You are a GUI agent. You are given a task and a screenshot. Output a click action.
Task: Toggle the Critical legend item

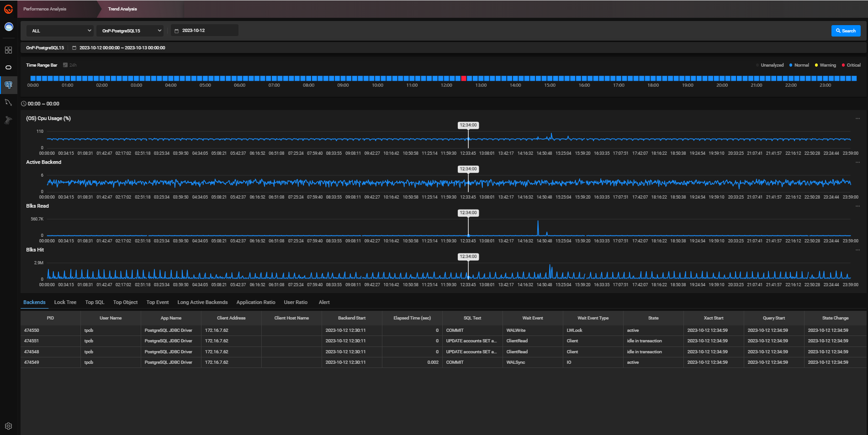pyautogui.click(x=851, y=65)
